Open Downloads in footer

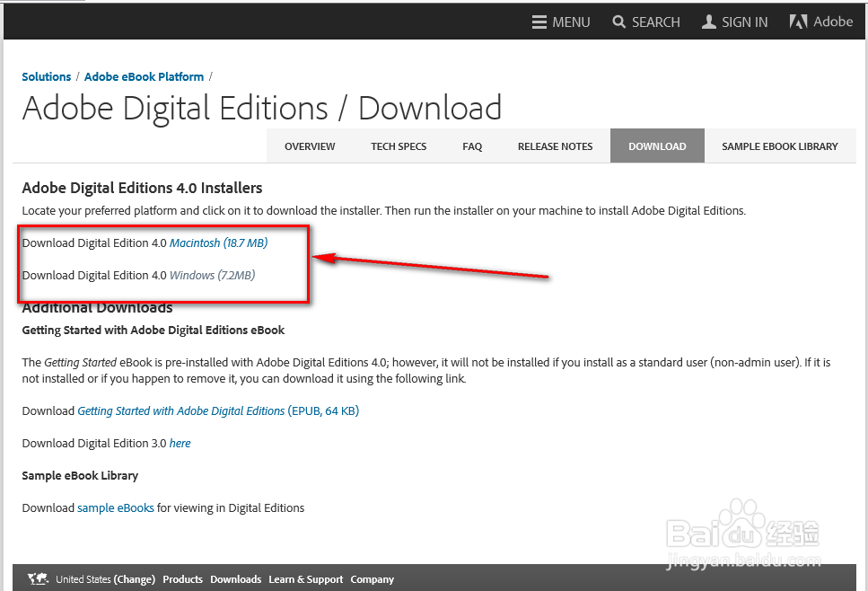pyautogui.click(x=236, y=579)
